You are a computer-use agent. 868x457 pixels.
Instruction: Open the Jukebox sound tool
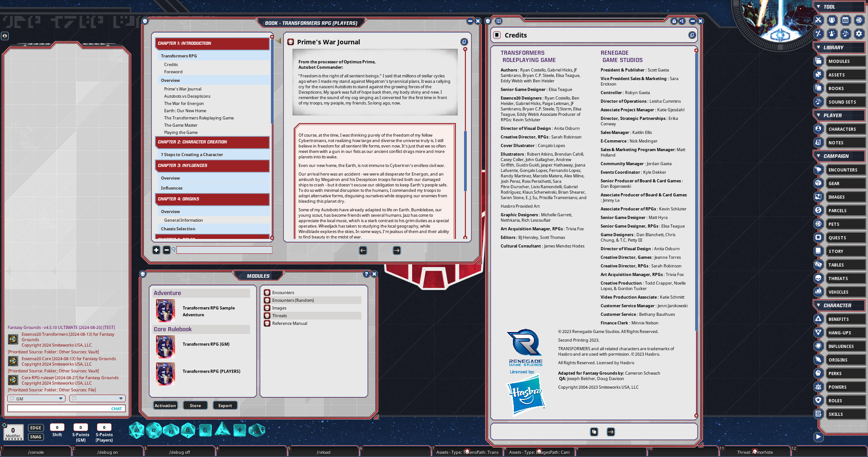845,33
